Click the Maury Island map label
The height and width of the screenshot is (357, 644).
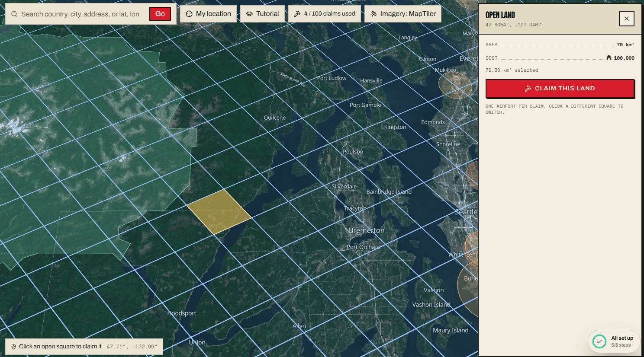pos(451,330)
